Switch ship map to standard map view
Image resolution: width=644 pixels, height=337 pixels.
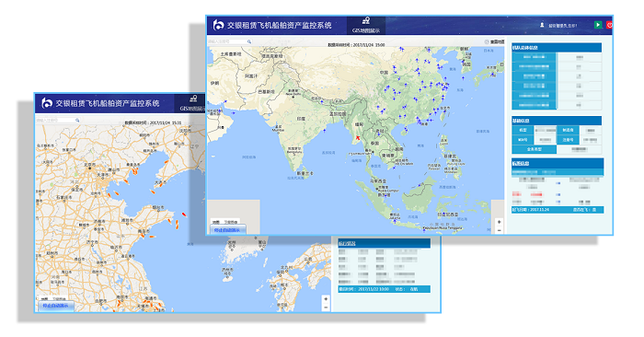pos(43,298)
